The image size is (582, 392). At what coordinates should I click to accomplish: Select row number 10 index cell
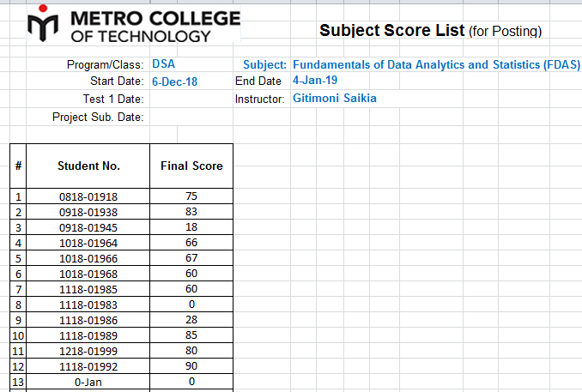18,335
